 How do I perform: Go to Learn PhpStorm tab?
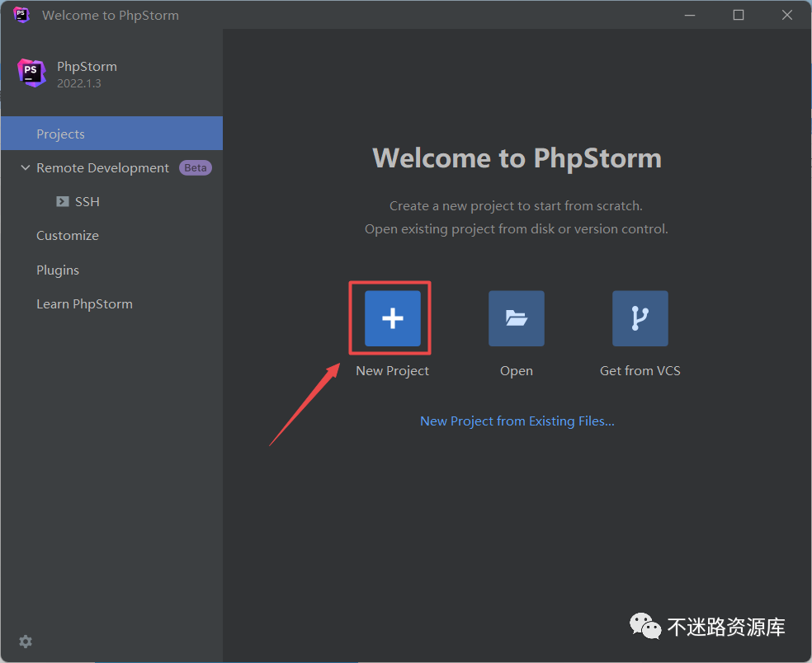(84, 303)
